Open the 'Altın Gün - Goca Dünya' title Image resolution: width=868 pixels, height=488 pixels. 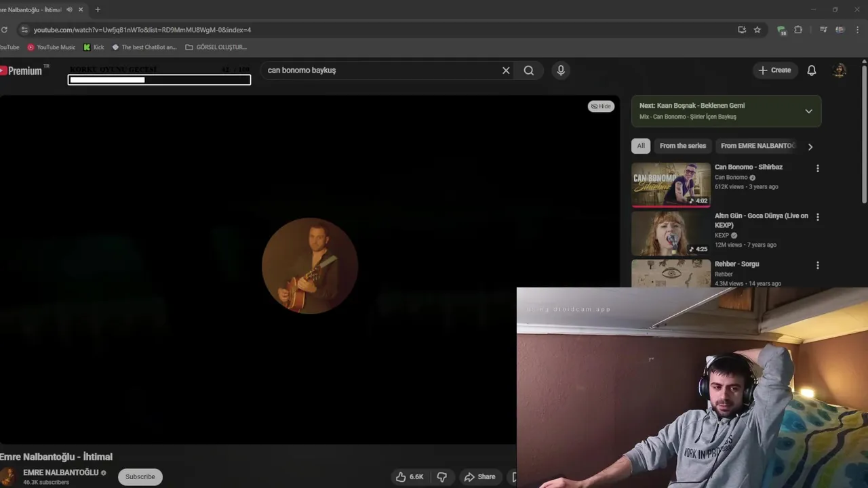(x=762, y=220)
